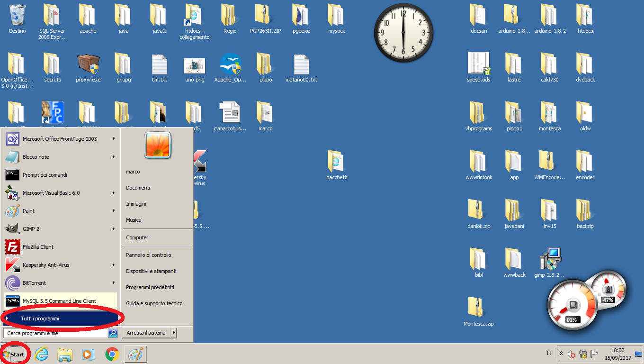Click Tutti i programmi
Viewport: 644px width, 364px height.
click(40, 318)
